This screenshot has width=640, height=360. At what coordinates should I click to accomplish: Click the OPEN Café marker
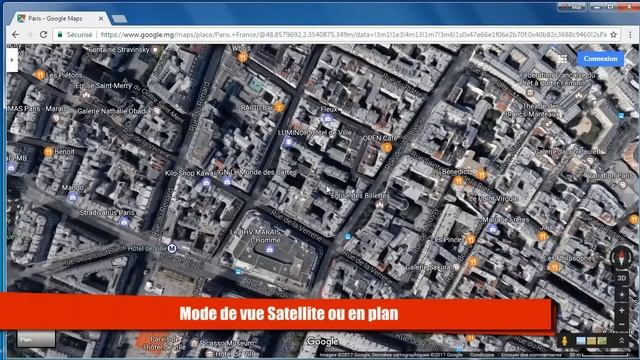[387, 148]
